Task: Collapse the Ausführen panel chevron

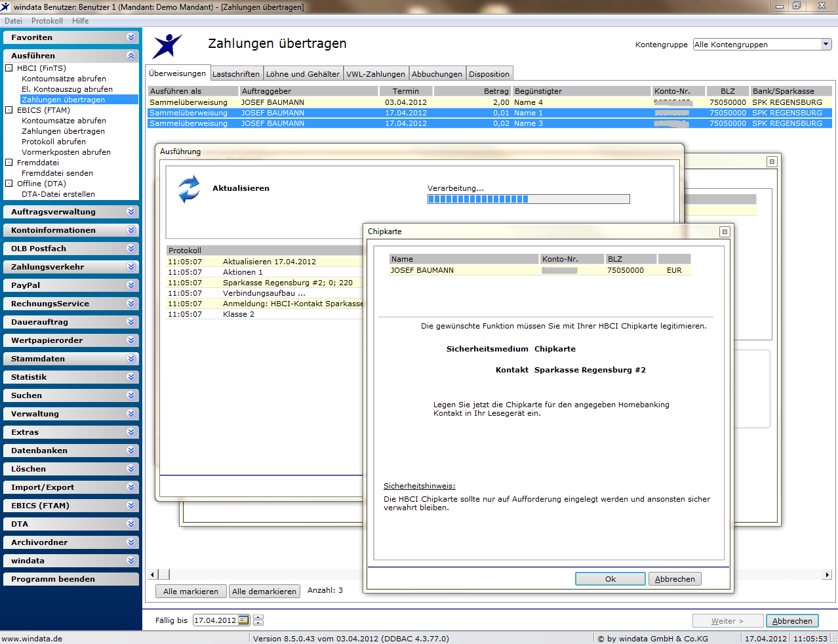Action: point(131,56)
